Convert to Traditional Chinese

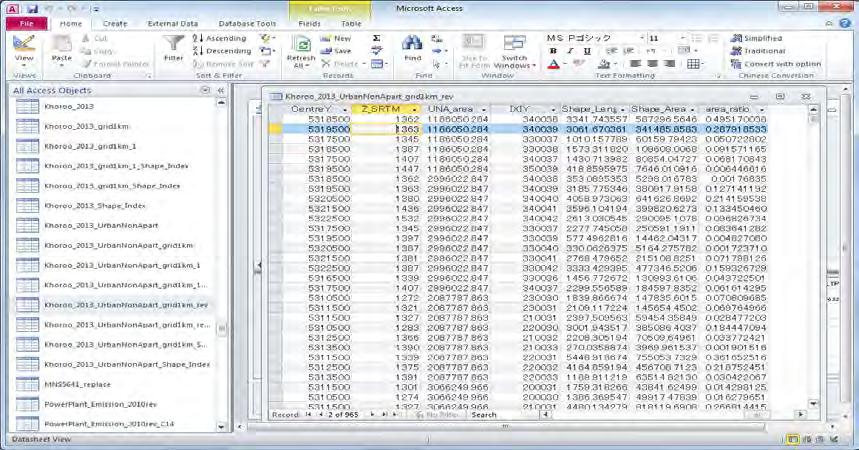tap(758, 51)
